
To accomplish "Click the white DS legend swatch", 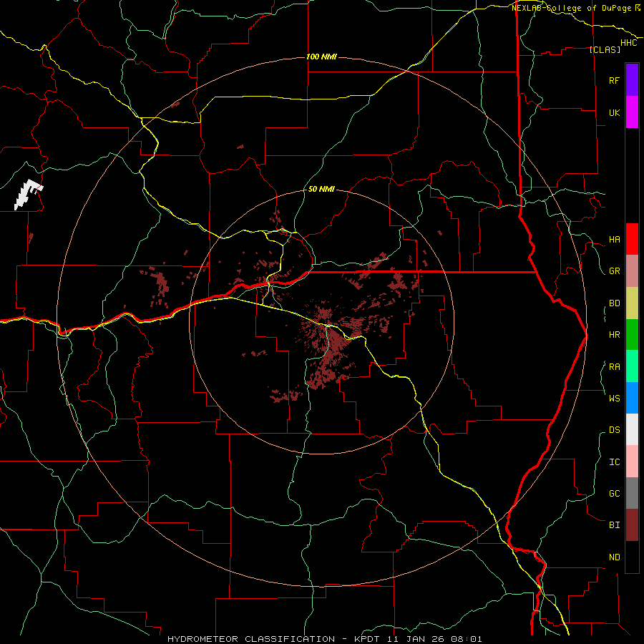I will tap(632, 429).
